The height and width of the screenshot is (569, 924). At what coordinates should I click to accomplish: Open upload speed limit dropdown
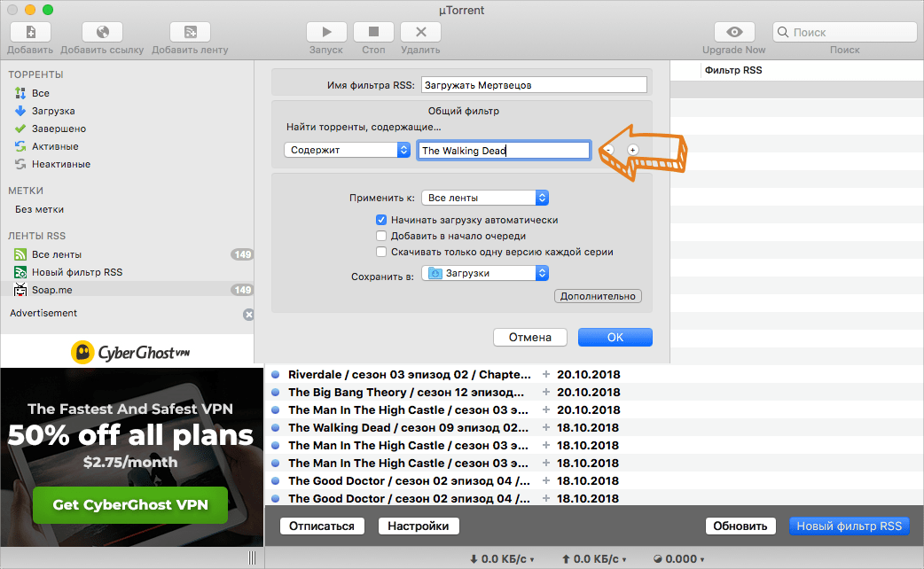click(594, 559)
